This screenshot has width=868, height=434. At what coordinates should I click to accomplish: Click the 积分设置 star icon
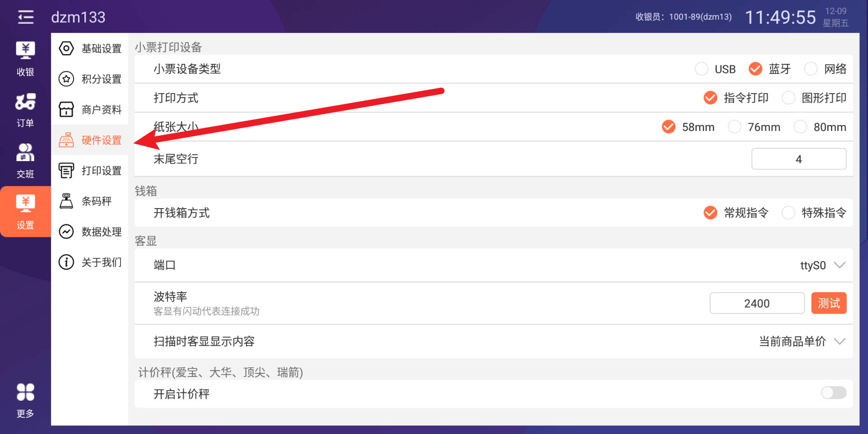tap(66, 79)
